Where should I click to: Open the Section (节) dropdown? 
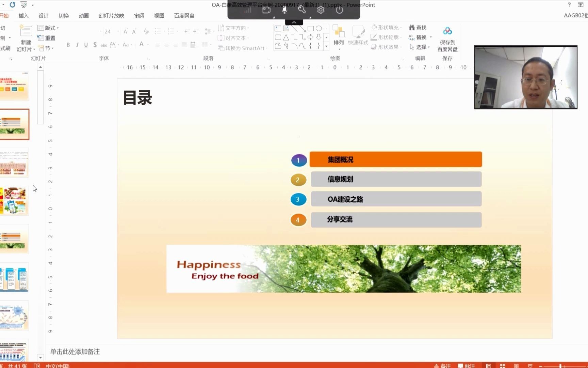pyautogui.click(x=46, y=48)
